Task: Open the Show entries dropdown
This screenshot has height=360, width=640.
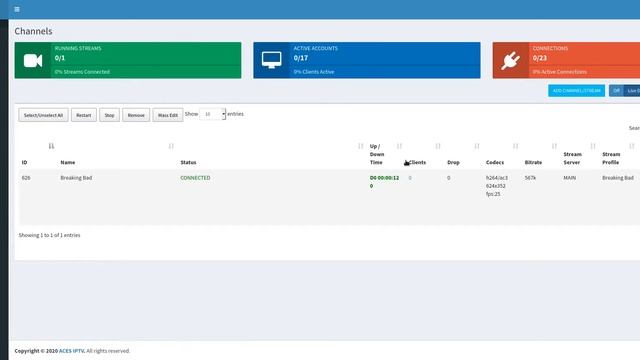Action: click(212, 114)
